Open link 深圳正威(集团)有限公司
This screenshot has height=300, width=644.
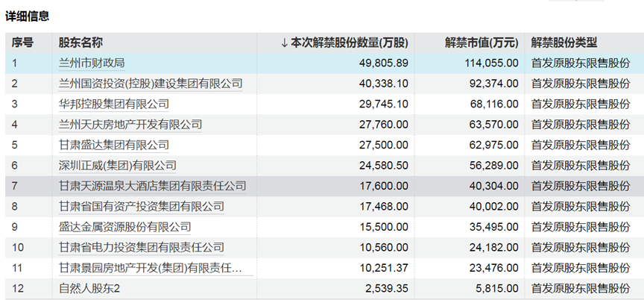[118, 166]
